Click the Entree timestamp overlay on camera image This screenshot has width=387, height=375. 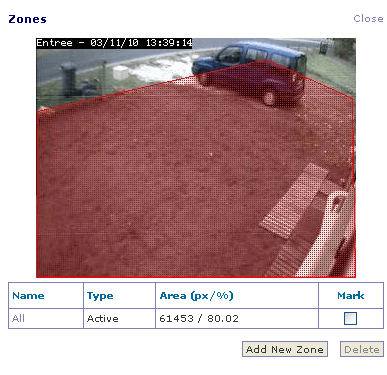(114, 43)
